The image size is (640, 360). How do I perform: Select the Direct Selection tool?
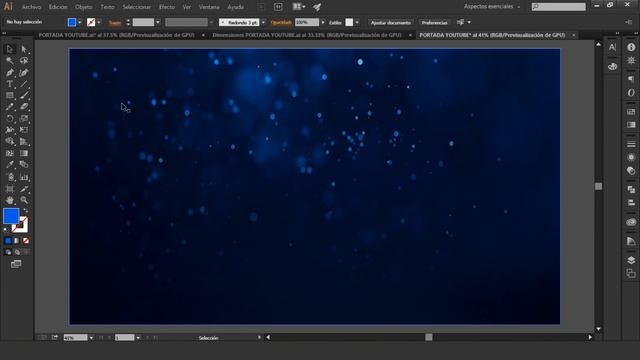coord(24,49)
